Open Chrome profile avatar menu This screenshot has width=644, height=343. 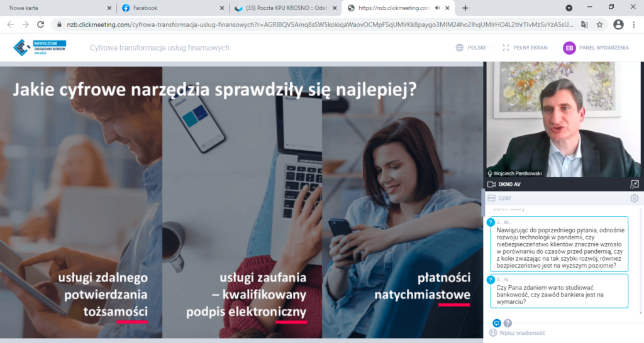coord(618,24)
